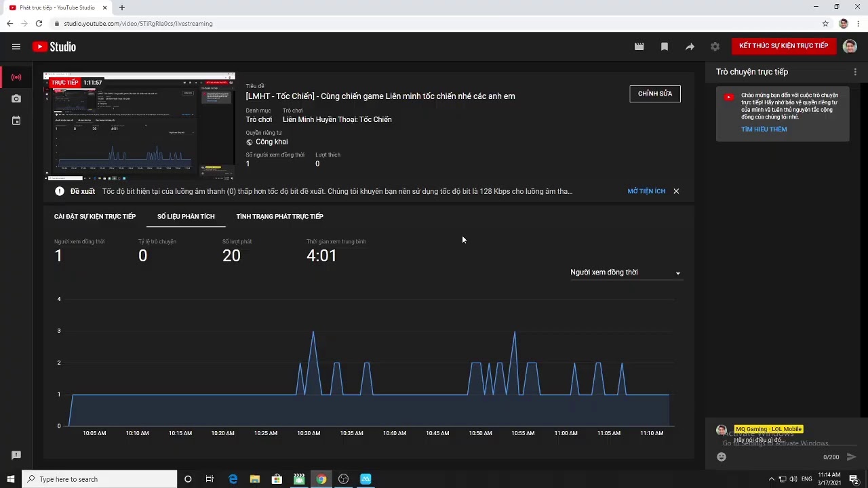Open live chat three-dot options menu
Screen dimensions: 868x488
855,72
